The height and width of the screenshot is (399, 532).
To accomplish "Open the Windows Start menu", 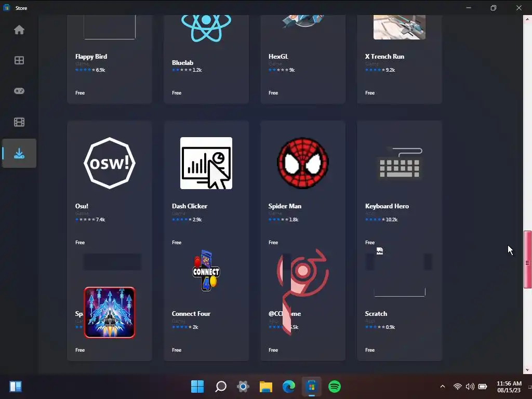I will pos(197,387).
